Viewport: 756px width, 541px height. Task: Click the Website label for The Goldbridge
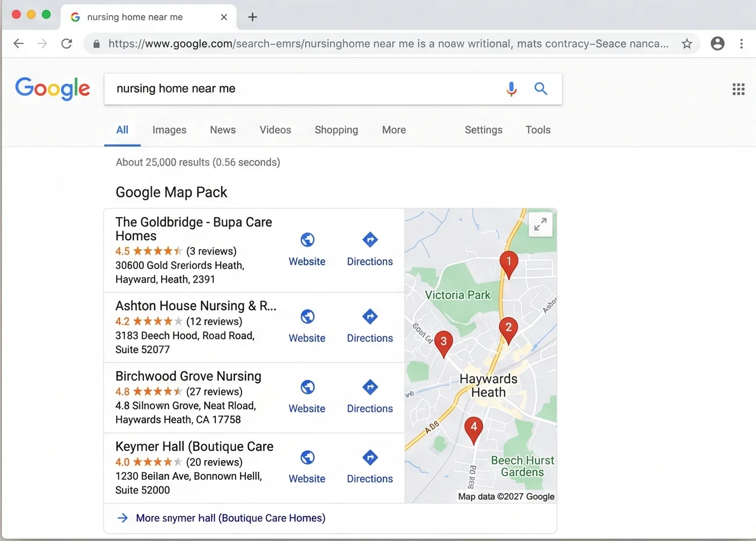click(307, 262)
